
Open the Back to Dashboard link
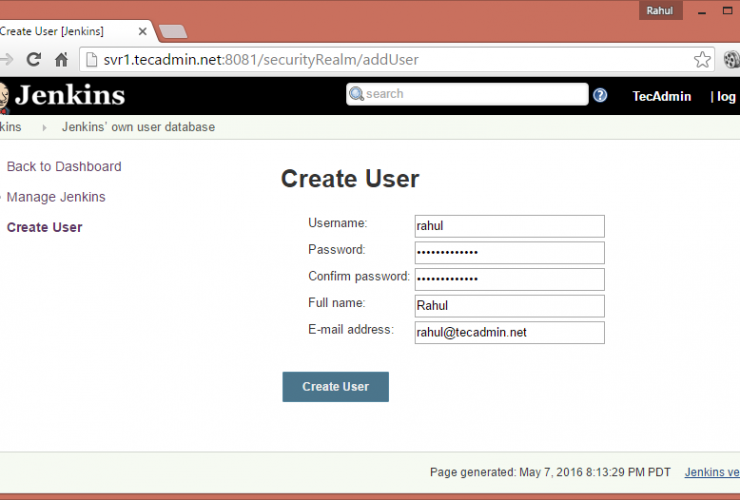click(64, 167)
